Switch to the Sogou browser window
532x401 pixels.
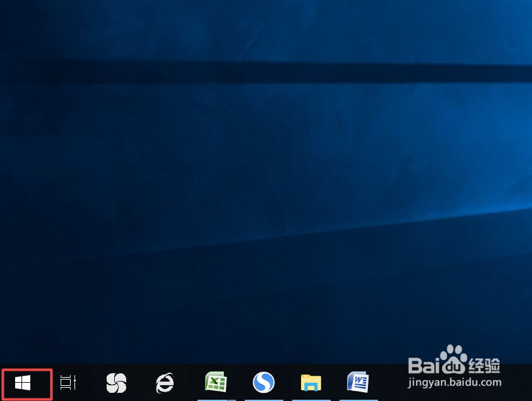coord(264,382)
